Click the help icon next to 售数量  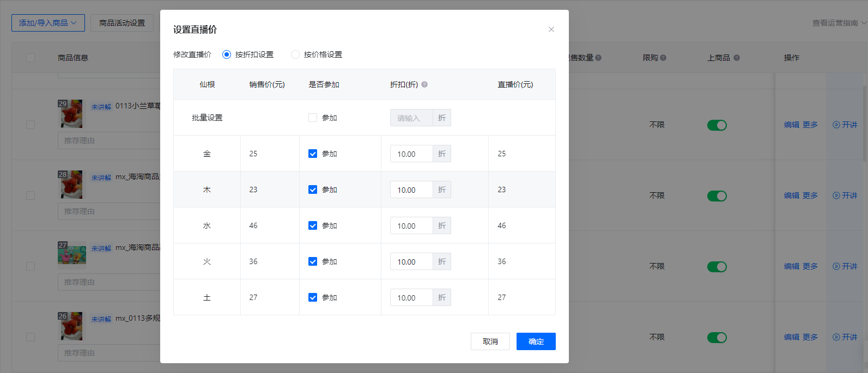click(x=598, y=58)
